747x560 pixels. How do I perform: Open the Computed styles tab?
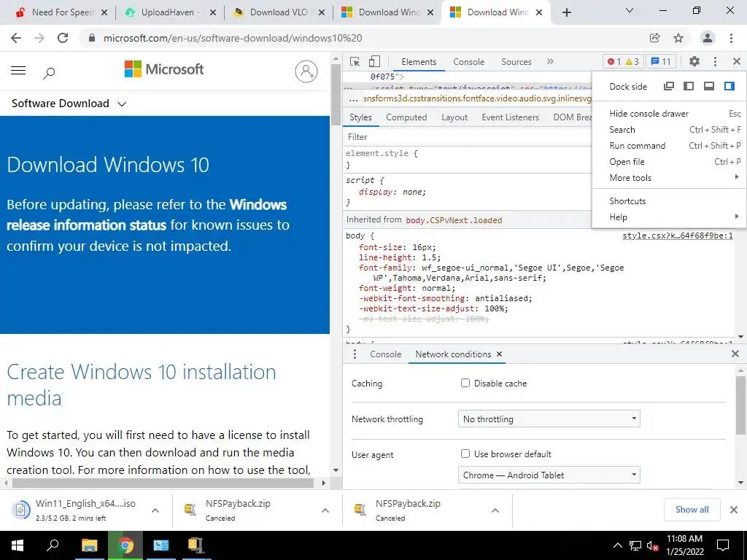tap(406, 117)
